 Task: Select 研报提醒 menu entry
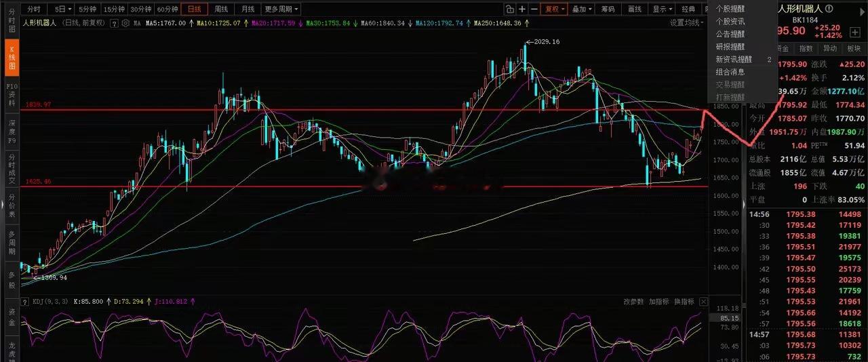tap(730, 47)
